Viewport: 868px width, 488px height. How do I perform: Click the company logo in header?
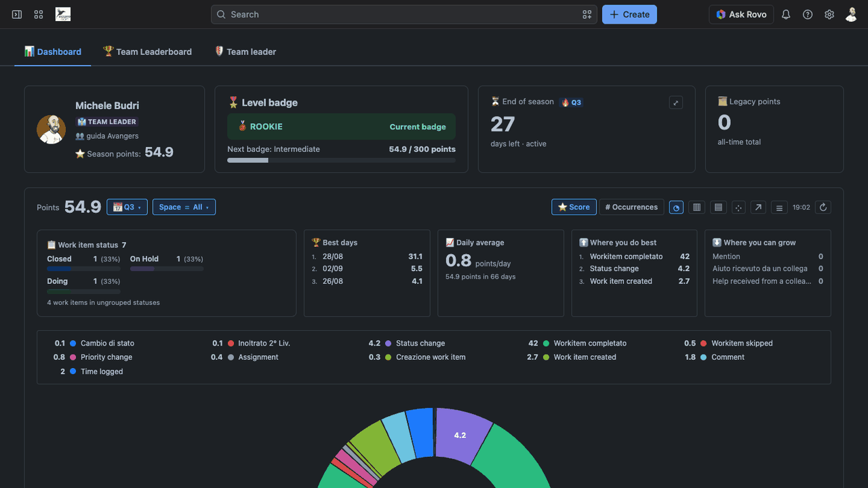click(x=63, y=14)
